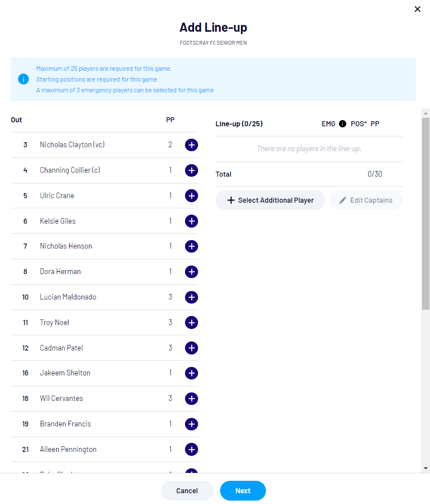Add Cadman Patel to the line-up
The width and height of the screenshot is (430, 504).
(x=191, y=348)
